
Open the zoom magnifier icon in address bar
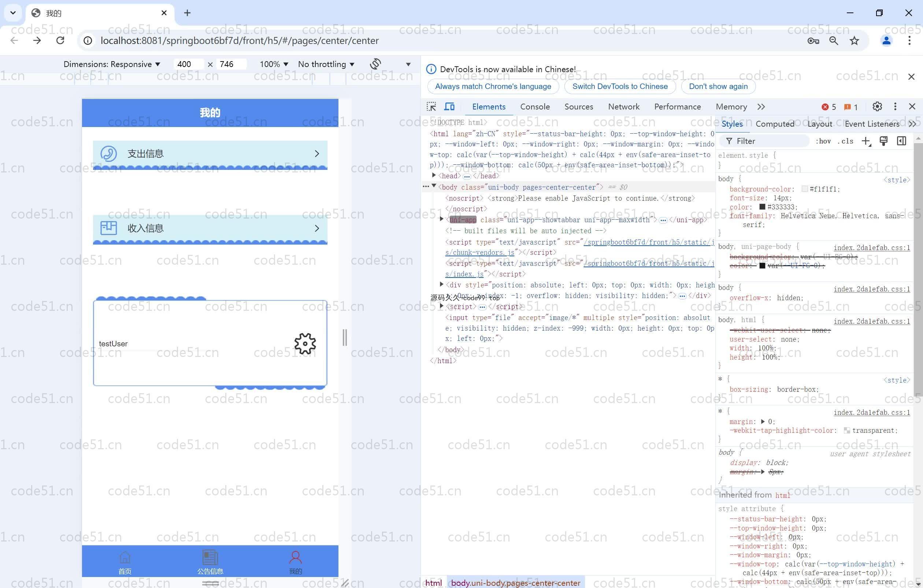tap(833, 41)
